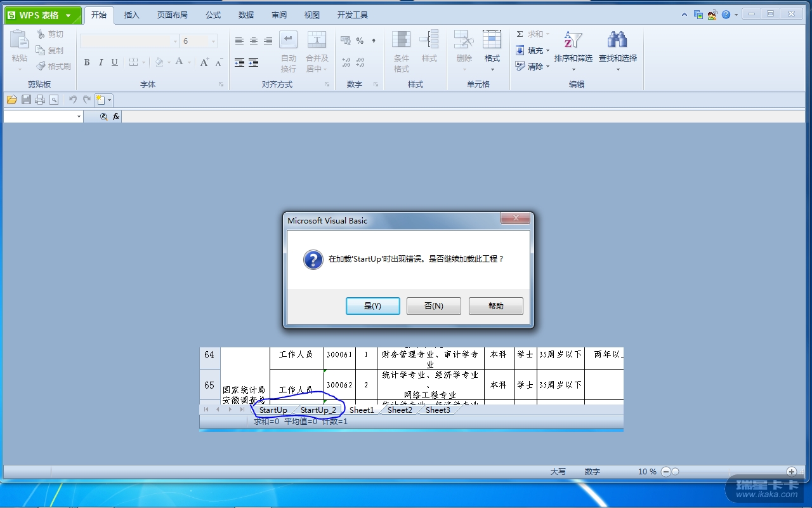
Task: Click the print preview magnifier icon
Action: click(54, 100)
